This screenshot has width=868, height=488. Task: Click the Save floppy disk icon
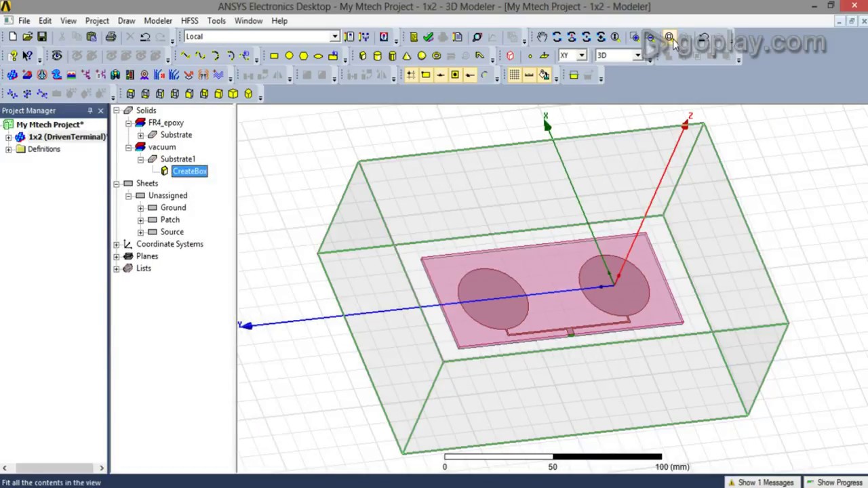(41, 37)
